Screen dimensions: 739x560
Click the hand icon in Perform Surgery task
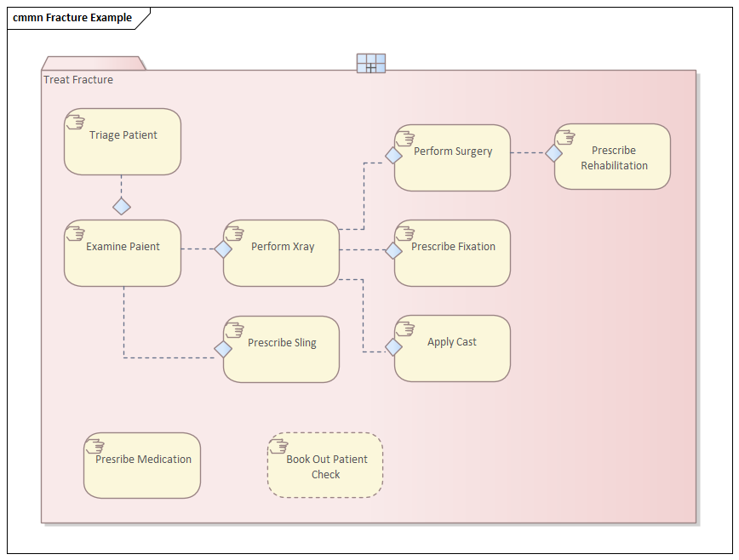pos(405,137)
